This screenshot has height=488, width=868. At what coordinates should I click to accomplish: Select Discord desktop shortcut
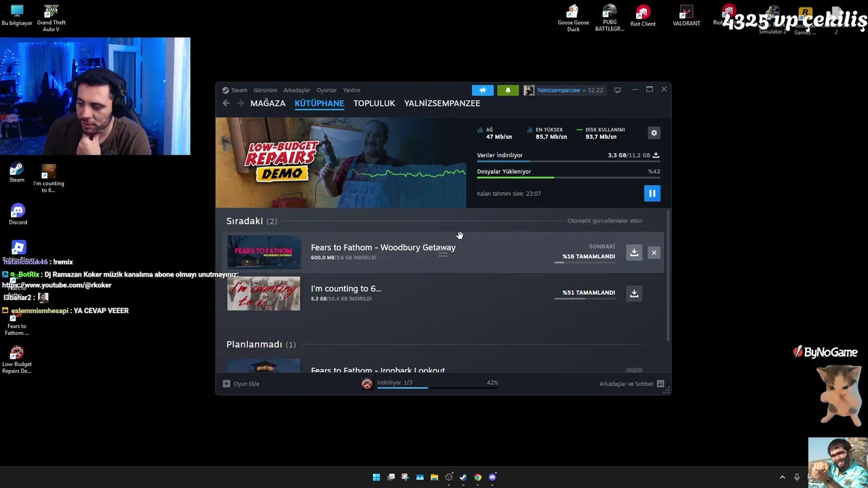click(x=18, y=214)
